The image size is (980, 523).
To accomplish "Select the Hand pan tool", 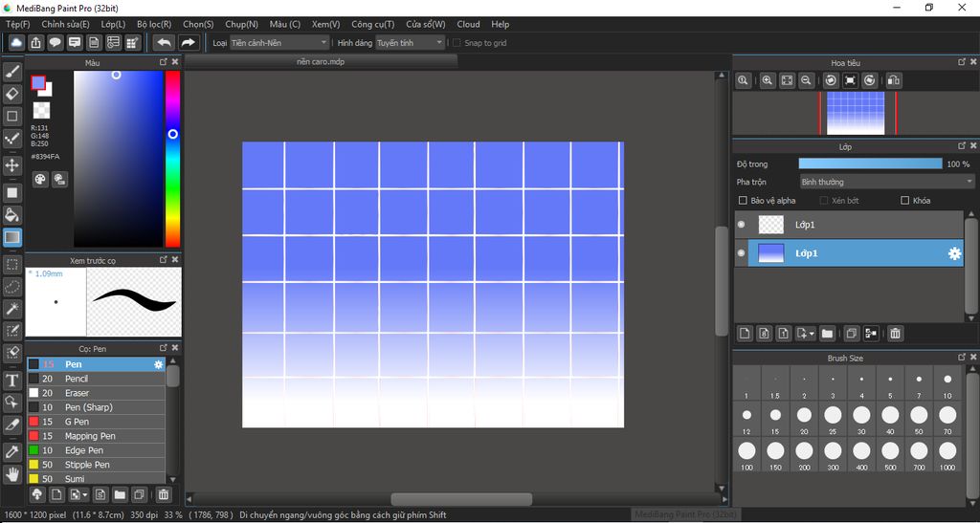I will coord(11,473).
